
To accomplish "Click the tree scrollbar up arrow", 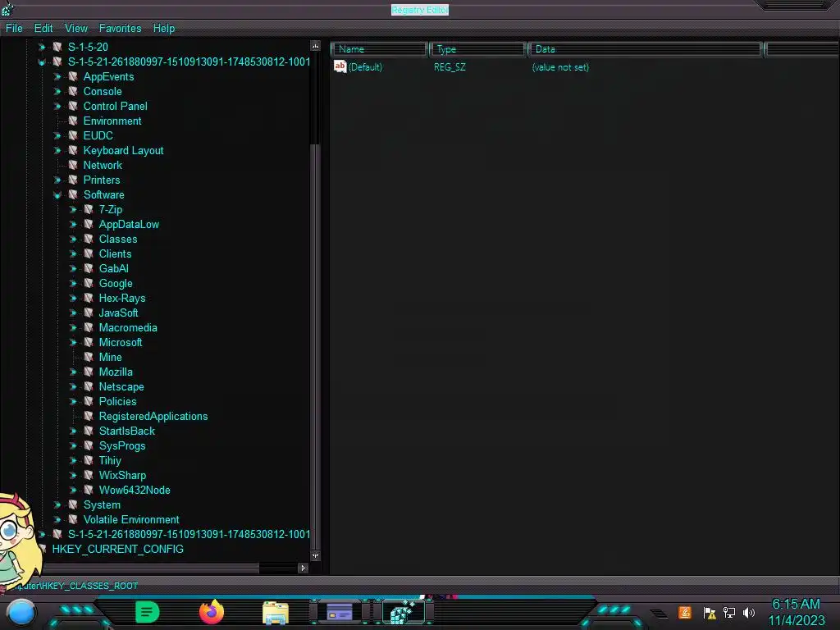I will point(316,46).
